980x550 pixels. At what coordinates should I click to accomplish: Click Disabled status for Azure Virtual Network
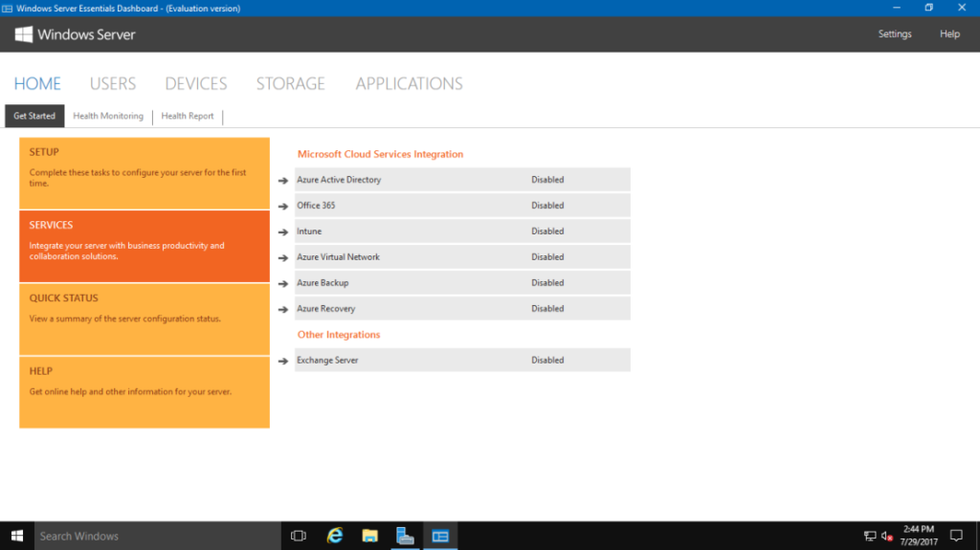tap(547, 257)
